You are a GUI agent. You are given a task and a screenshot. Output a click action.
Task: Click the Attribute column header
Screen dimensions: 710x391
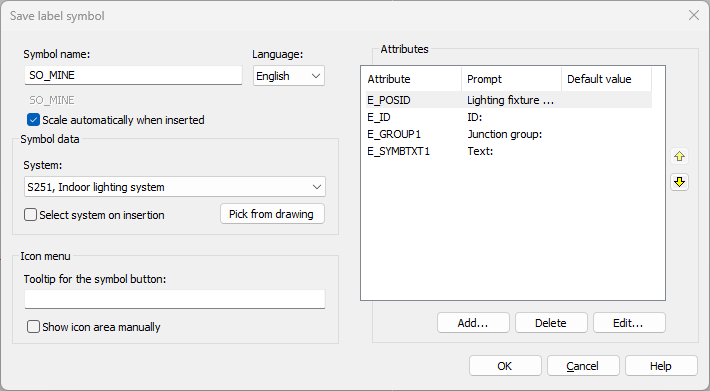(x=412, y=79)
